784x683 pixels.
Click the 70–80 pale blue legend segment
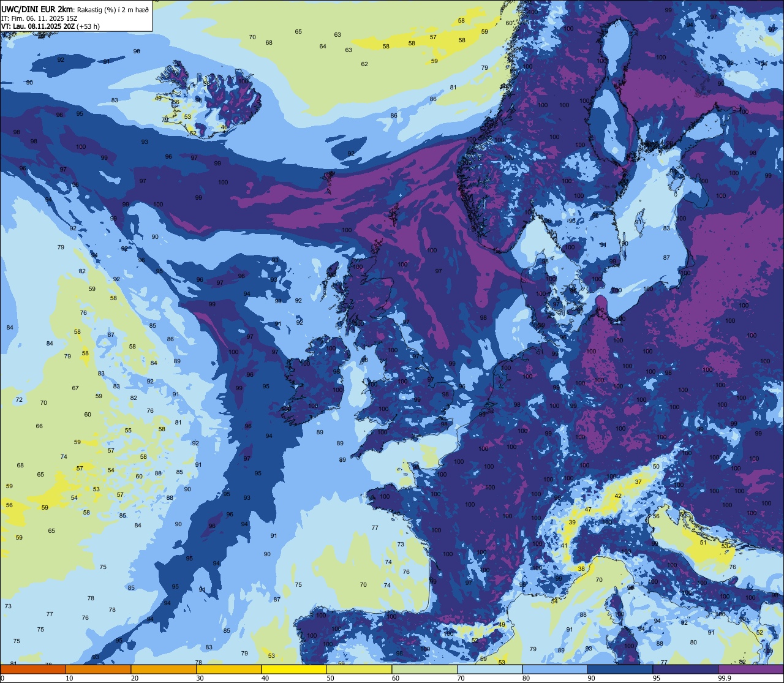click(489, 669)
